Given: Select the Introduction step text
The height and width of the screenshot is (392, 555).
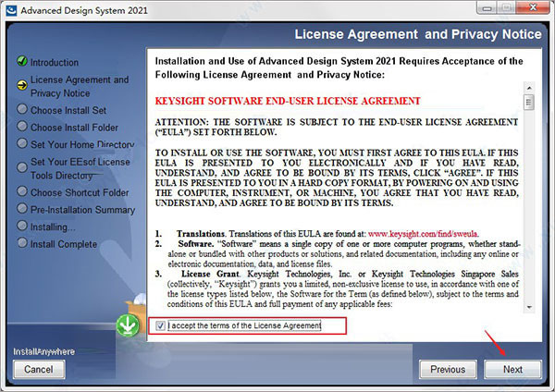Looking at the screenshot, I should pos(55,62).
